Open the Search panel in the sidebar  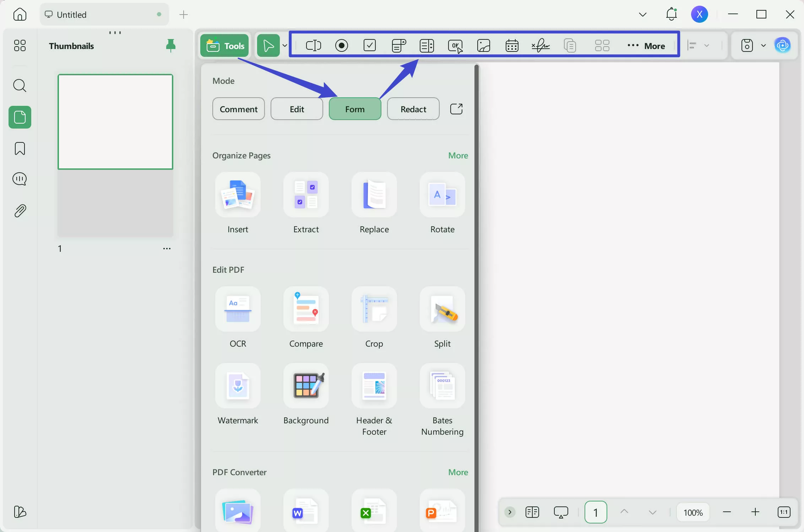click(20, 86)
